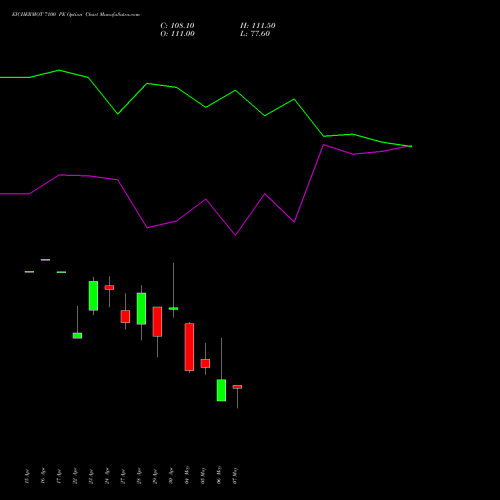Image resolution: width=500 pixels, height=500 pixels.
Task: Click the red candle for 27 Apr
Action: pyautogui.click(x=125, y=316)
